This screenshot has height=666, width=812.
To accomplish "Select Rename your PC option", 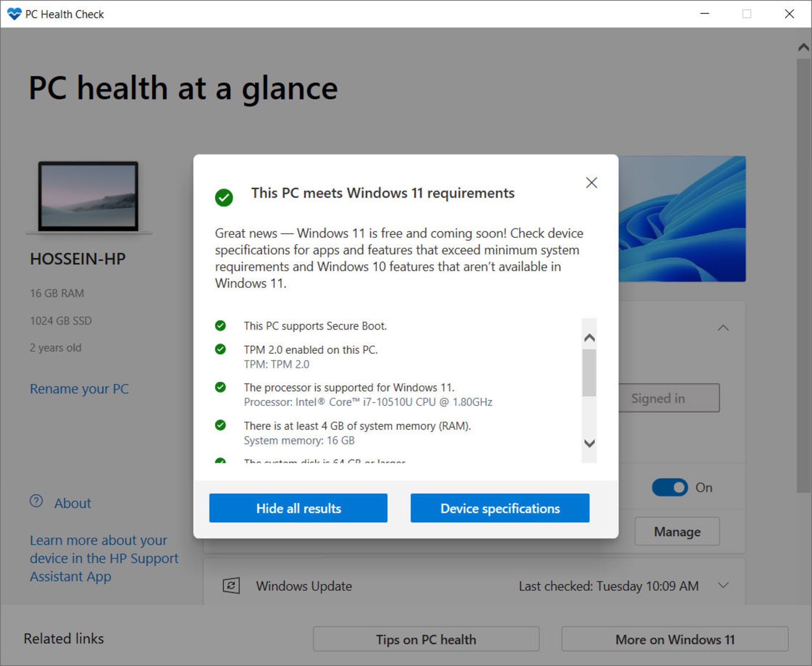I will 81,389.
